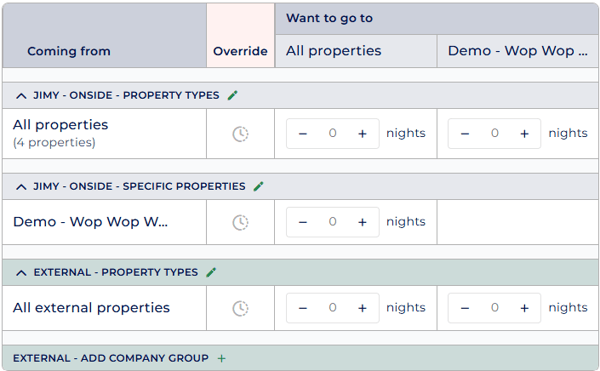Decrease nights for All properties to All properties
The height and width of the screenshot is (371, 600).
[303, 133]
